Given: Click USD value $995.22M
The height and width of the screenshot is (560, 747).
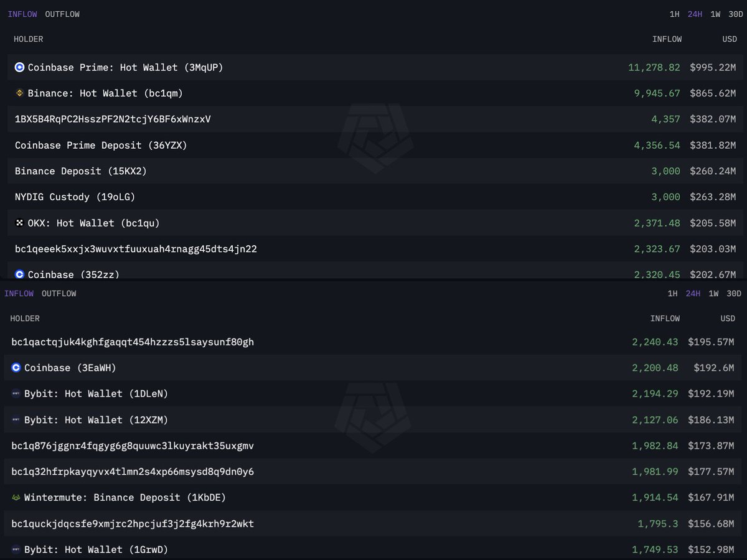Looking at the screenshot, I should (713, 67).
